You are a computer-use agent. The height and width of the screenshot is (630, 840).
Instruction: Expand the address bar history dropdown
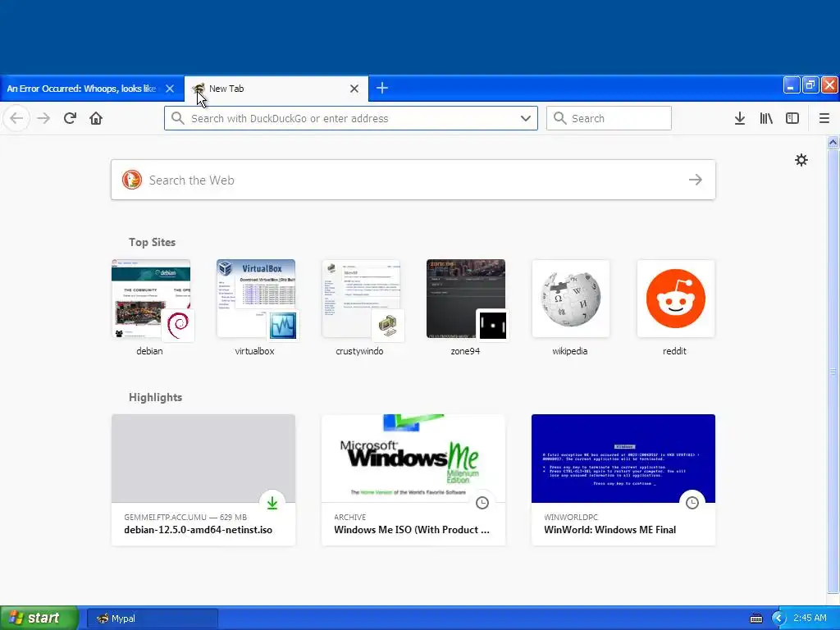click(x=526, y=118)
